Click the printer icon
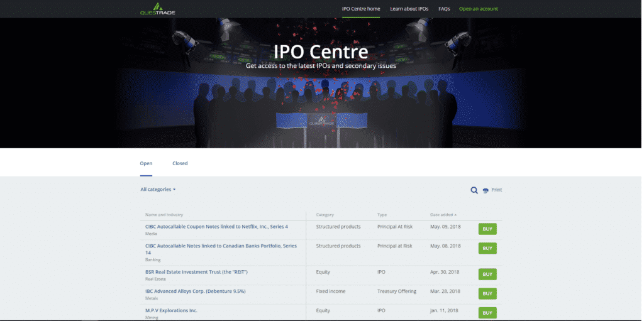The image size is (644, 321). [x=486, y=190]
